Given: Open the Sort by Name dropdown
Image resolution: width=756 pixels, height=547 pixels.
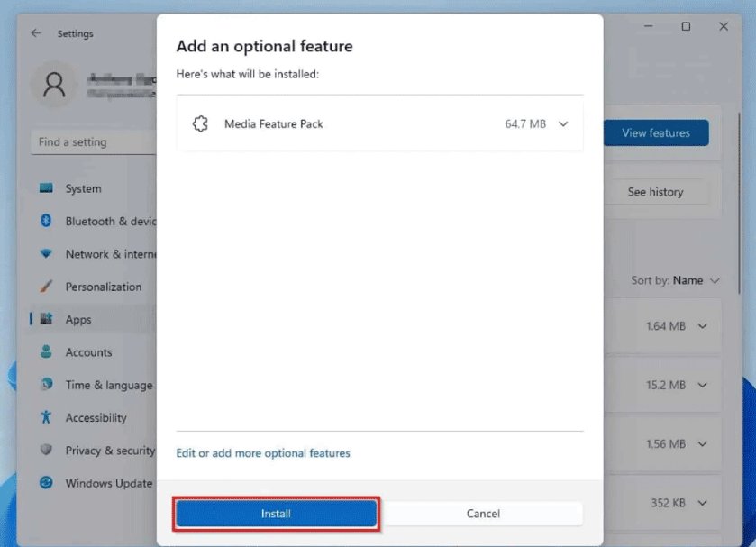Looking at the screenshot, I should tap(675, 280).
